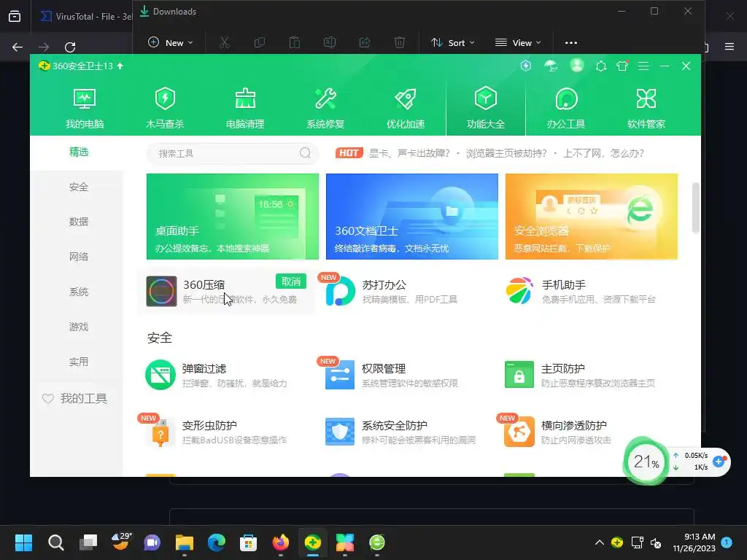The height and width of the screenshot is (560, 747).
Task: Click the skin shirt icon in title bar
Action: pos(622,66)
